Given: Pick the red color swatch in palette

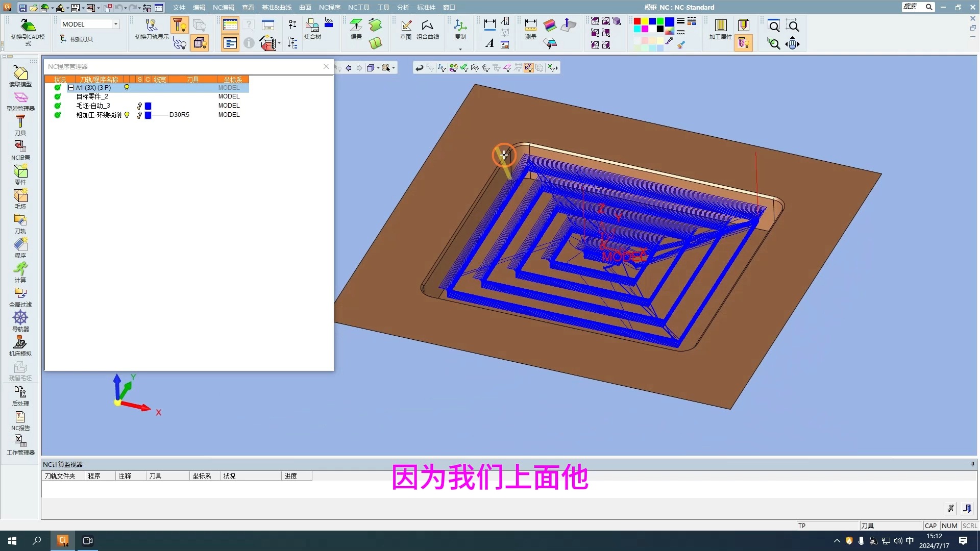Looking at the screenshot, I should [x=637, y=21].
